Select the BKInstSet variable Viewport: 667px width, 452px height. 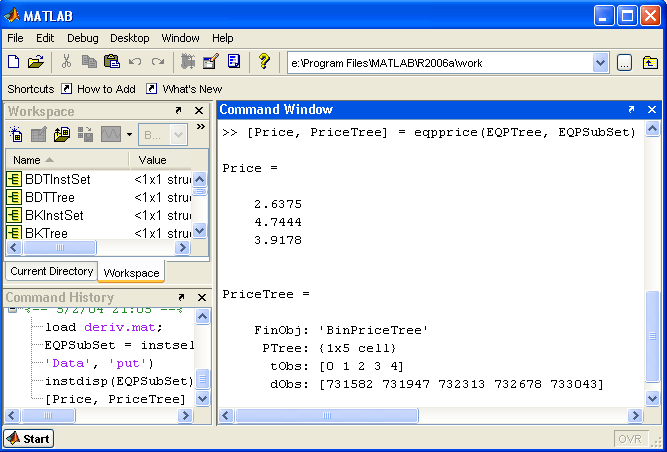coord(99,215)
